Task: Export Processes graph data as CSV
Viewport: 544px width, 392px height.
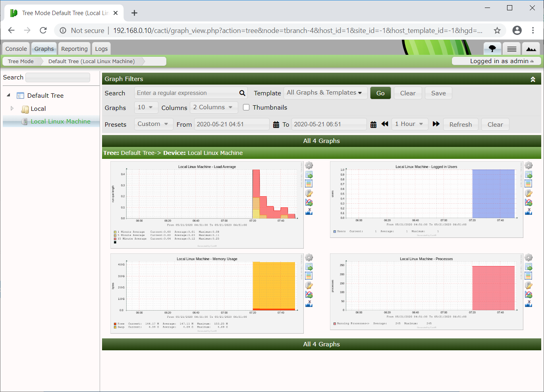Action: point(529,267)
